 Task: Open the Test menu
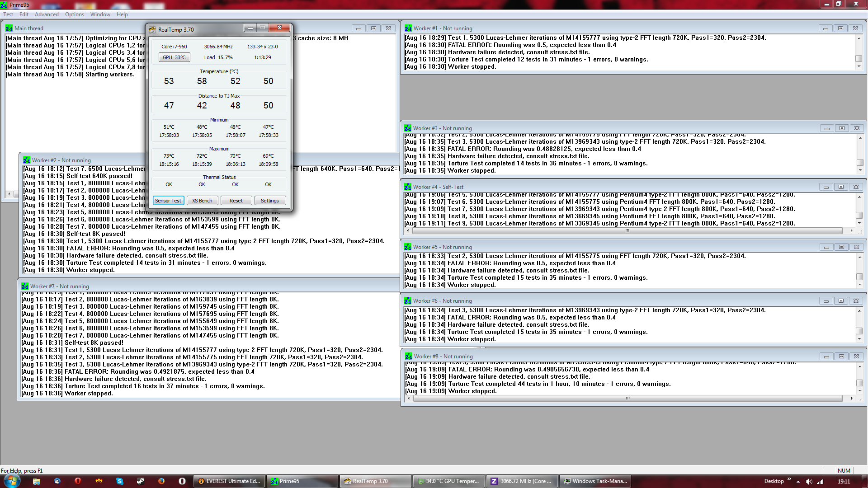tap(8, 14)
